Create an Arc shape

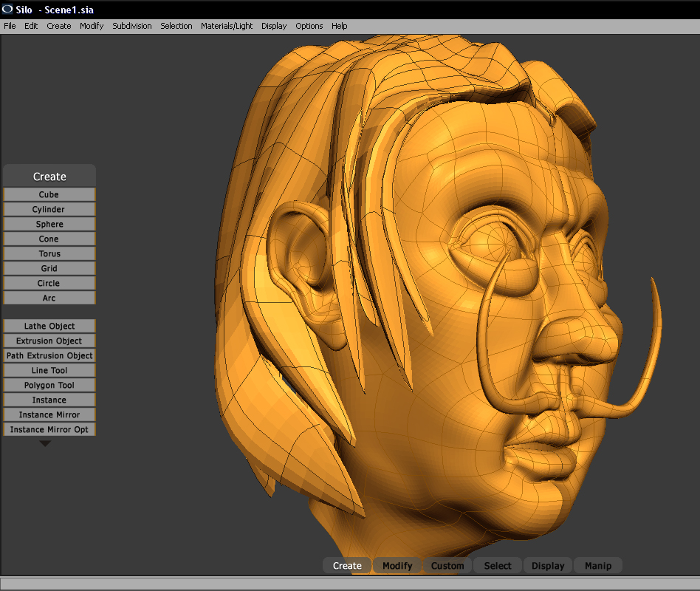(x=49, y=298)
